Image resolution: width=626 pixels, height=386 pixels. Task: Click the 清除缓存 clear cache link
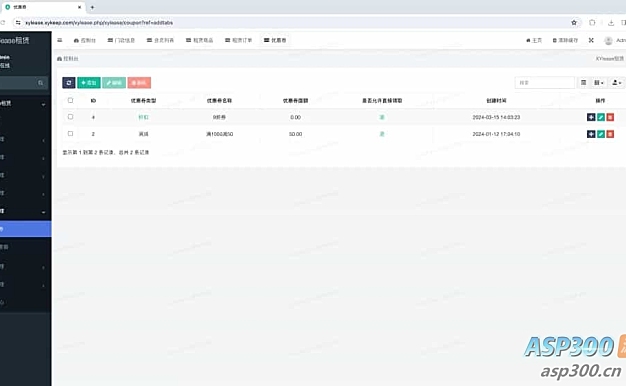tap(565, 40)
